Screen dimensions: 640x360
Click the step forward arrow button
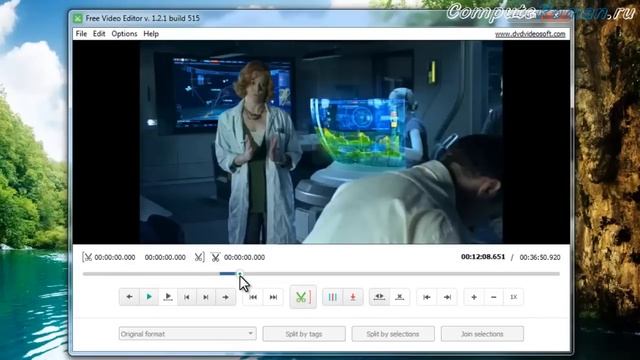(225, 297)
